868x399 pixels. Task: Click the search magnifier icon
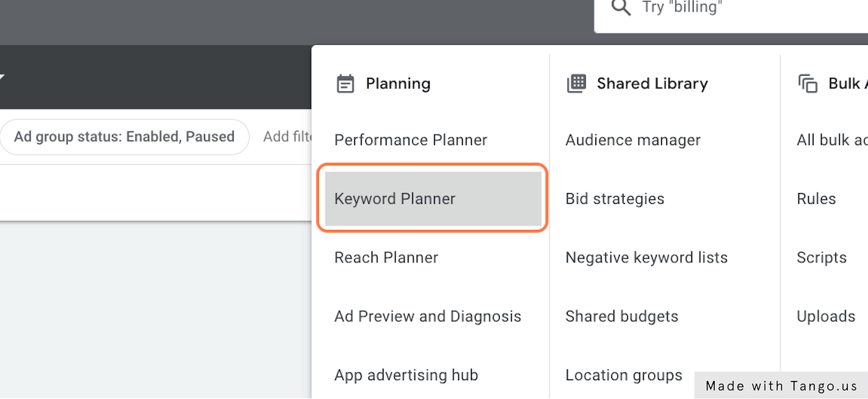pyautogui.click(x=621, y=8)
